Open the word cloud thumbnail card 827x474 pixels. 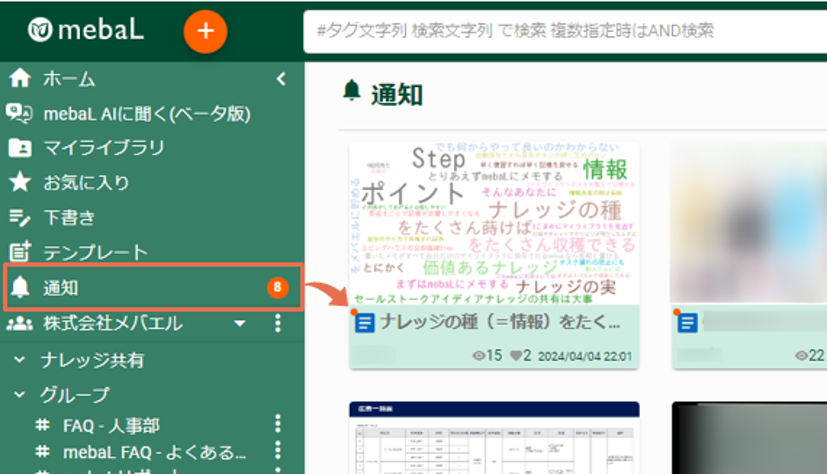pos(494,223)
